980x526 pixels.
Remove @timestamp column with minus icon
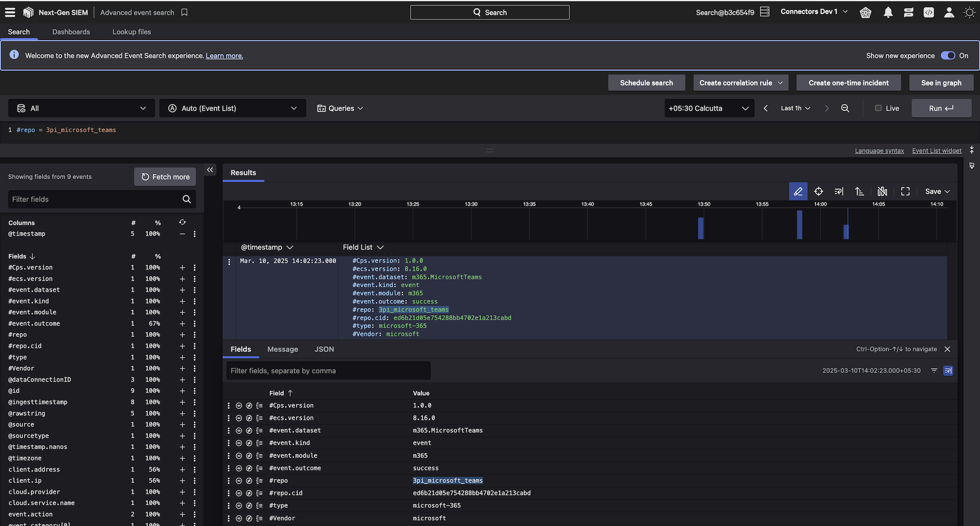pyautogui.click(x=182, y=234)
